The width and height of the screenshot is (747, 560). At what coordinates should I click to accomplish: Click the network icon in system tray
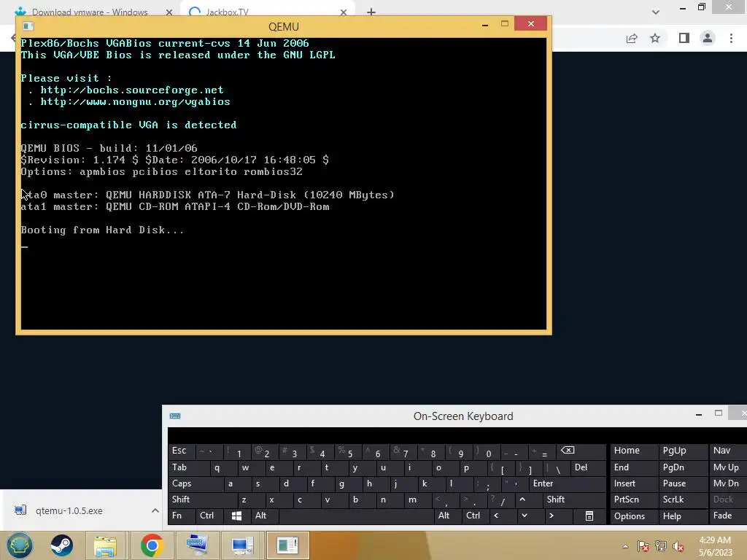tap(661, 546)
